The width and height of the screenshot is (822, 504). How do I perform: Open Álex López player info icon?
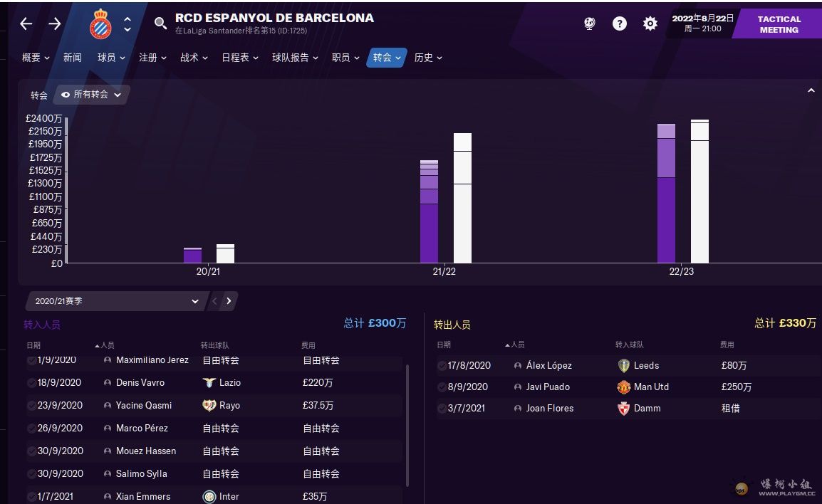pyautogui.click(x=518, y=366)
